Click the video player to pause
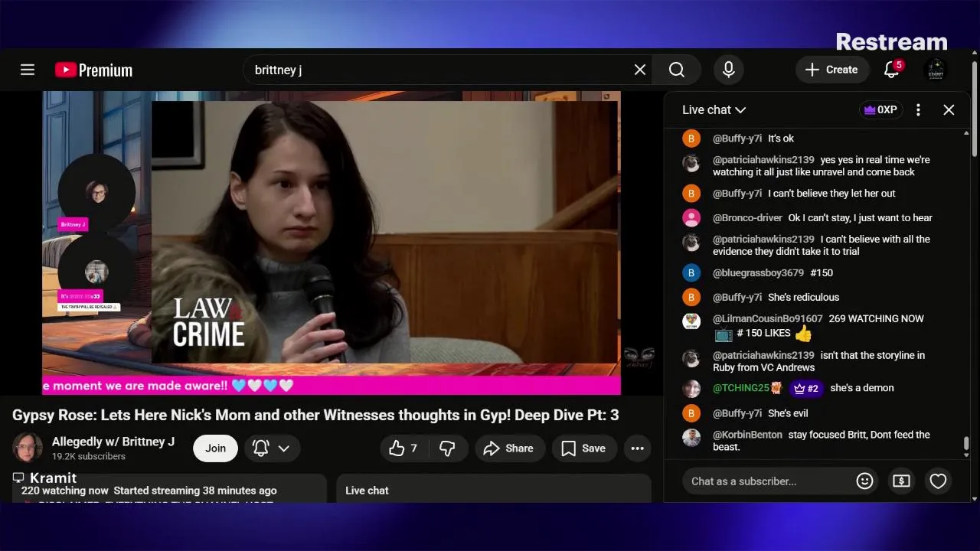Viewport: 980px width, 551px height. 331,243
